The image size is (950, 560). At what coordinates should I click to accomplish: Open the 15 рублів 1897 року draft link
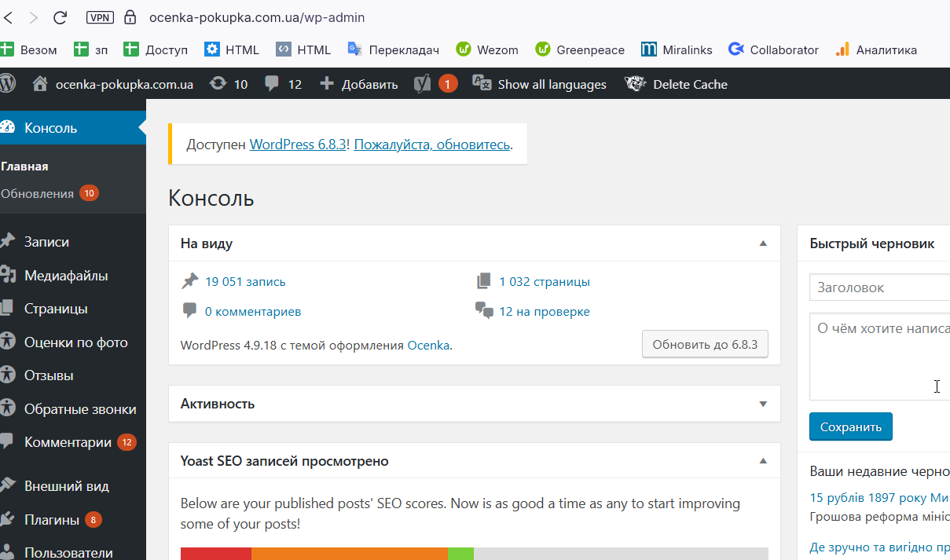tap(879, 497)
